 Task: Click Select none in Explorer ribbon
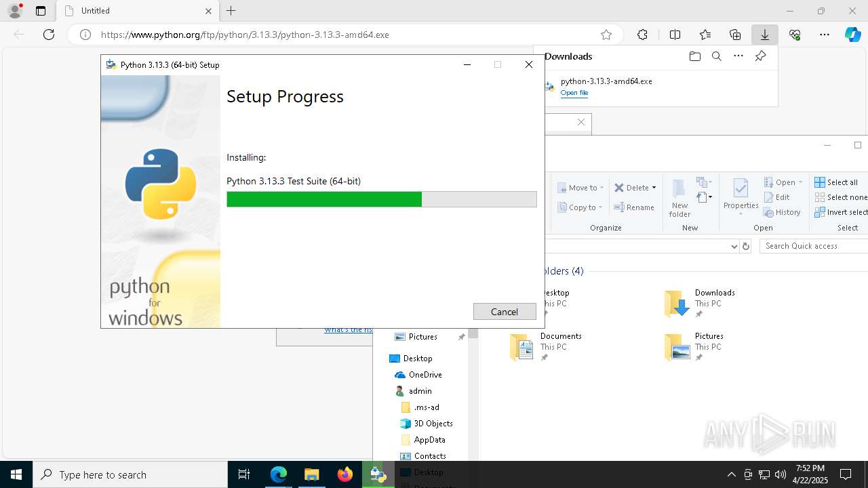(841, 197)
